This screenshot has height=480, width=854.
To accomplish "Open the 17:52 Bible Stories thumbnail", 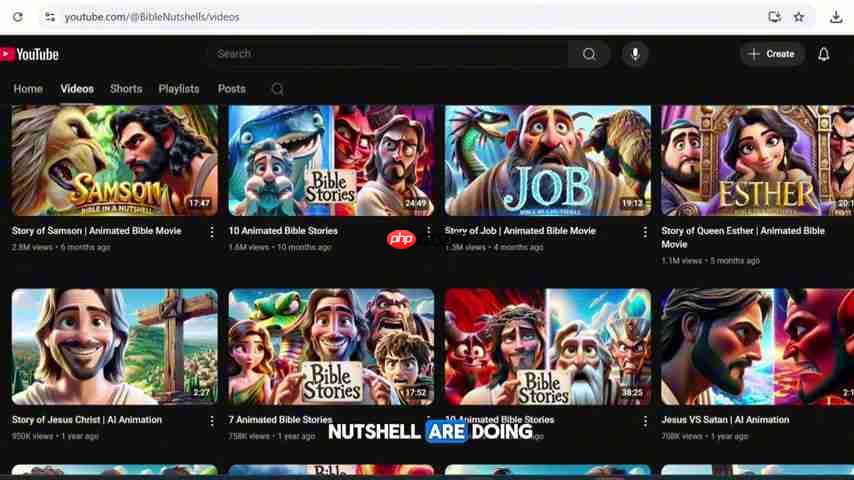I will (x=331, y=347).
